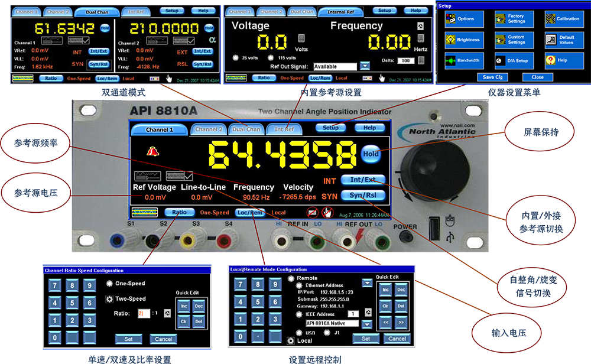This screenshot has width=591, height=364.
Task: Switch to Dual Chan tab on main display
Action: [246, 129]
